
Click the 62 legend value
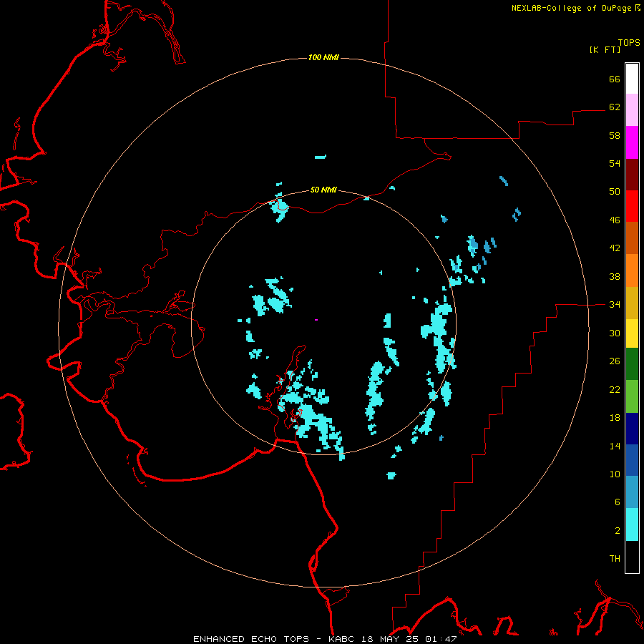click(615, 107)
